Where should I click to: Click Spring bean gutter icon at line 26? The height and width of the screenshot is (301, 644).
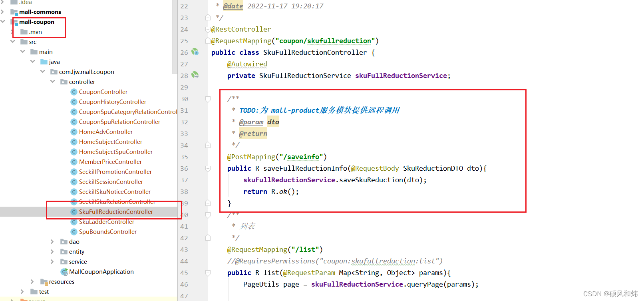tap(195, 52)
